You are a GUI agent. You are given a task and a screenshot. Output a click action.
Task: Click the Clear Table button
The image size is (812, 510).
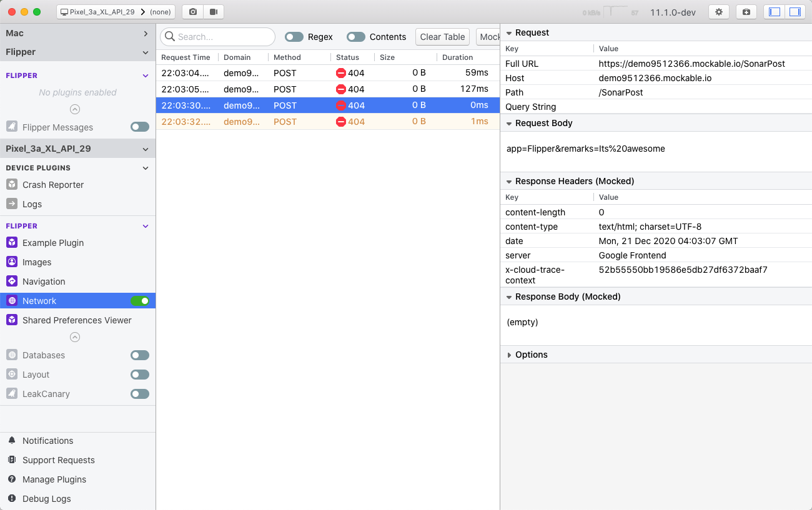click(442, 37)
